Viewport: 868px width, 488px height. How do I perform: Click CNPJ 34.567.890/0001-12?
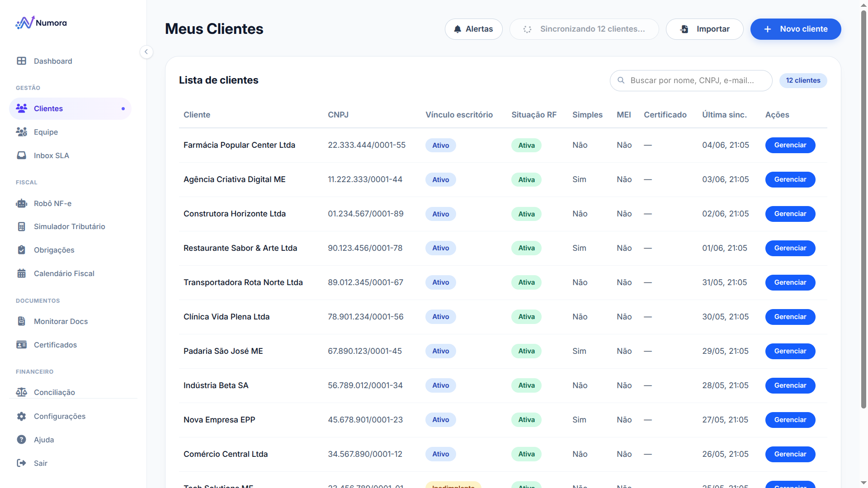click(x=365, y=454)
